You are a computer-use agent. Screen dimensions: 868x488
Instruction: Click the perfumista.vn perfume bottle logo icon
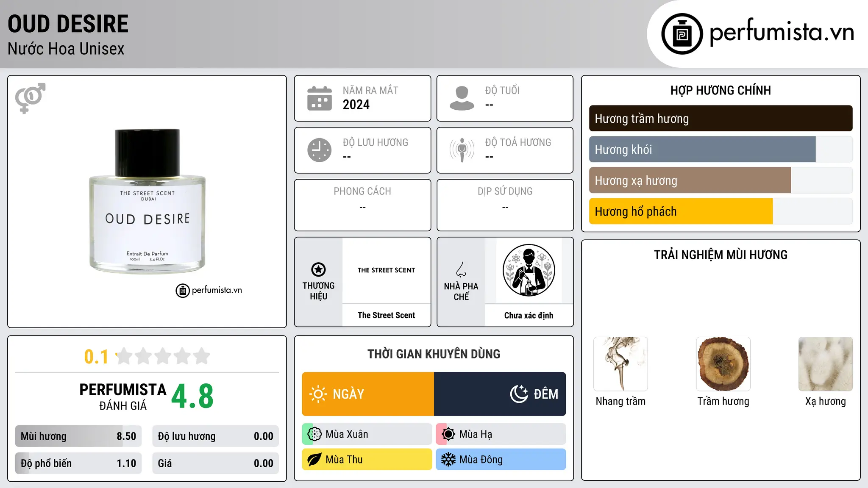[x=682, y=34]
